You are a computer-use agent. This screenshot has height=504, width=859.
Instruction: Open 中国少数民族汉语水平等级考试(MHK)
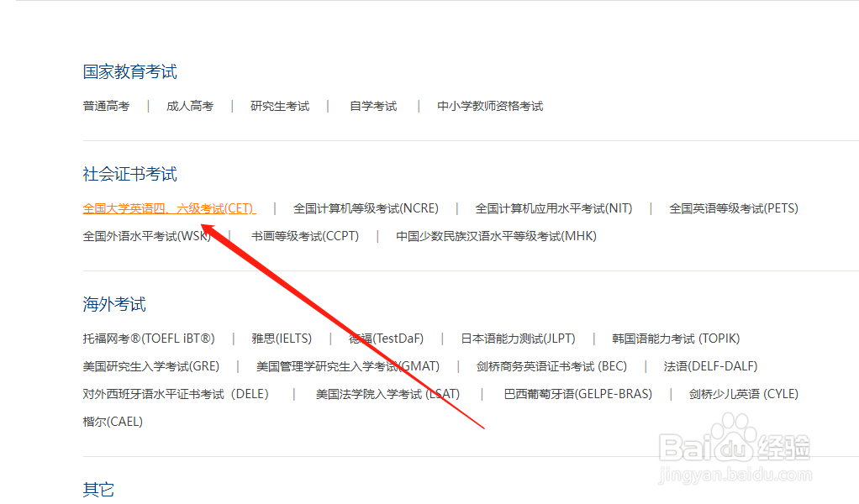[496, 236]
